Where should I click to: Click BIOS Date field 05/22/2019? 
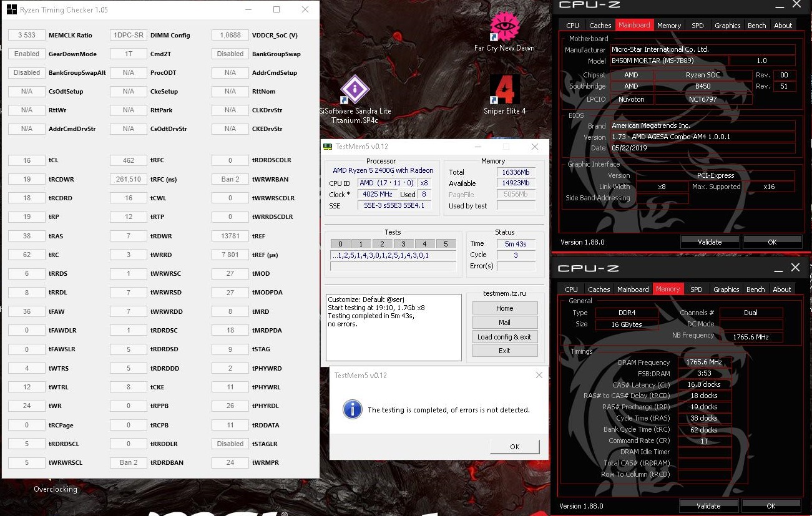coord(702,148)
